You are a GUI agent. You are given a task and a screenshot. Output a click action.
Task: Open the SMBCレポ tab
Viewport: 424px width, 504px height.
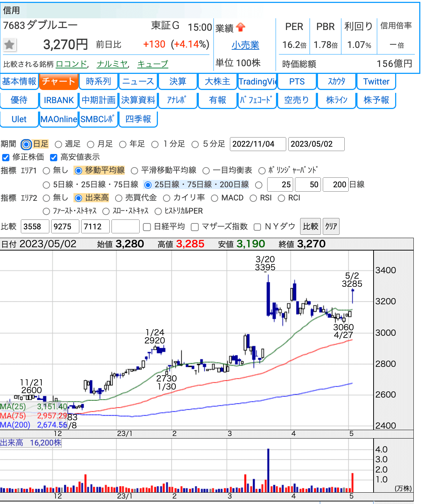click(98, 119)
